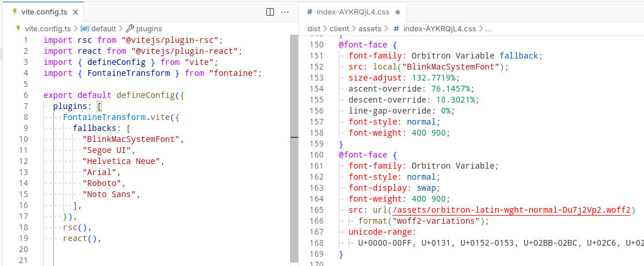
Task: Click the "@vitejs/plugin-rsc" import path
Action: tap(171, 40)
